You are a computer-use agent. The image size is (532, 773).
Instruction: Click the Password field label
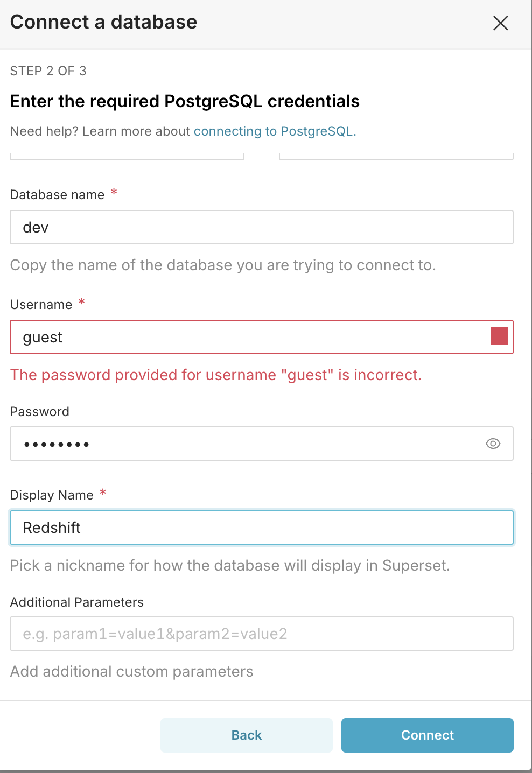click(40, 412)
